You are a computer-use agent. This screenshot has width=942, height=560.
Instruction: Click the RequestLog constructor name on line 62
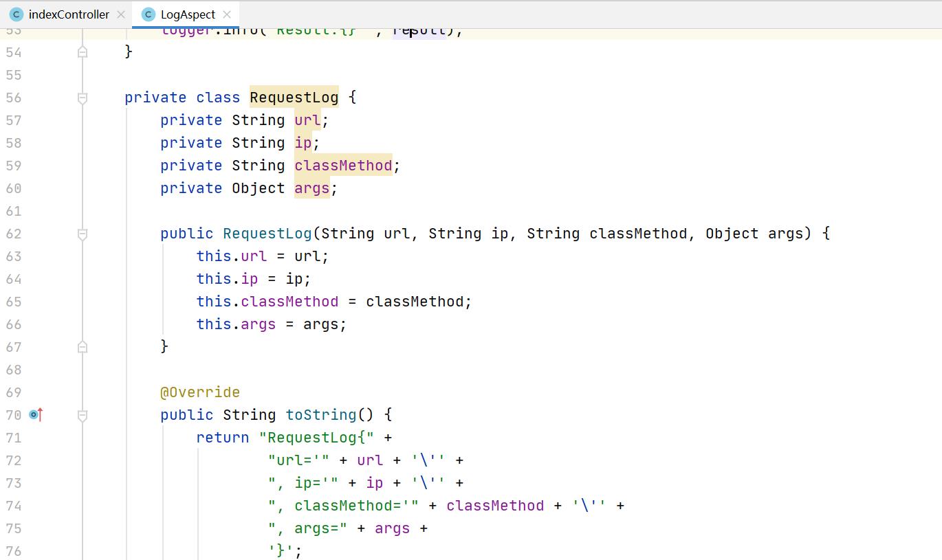click(267, 234)
